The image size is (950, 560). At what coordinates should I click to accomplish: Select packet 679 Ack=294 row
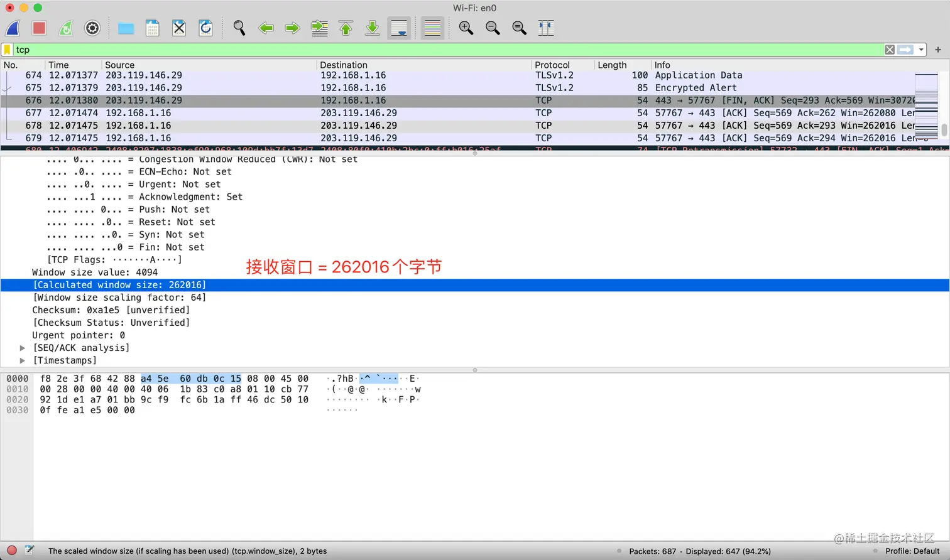[457, 138]
